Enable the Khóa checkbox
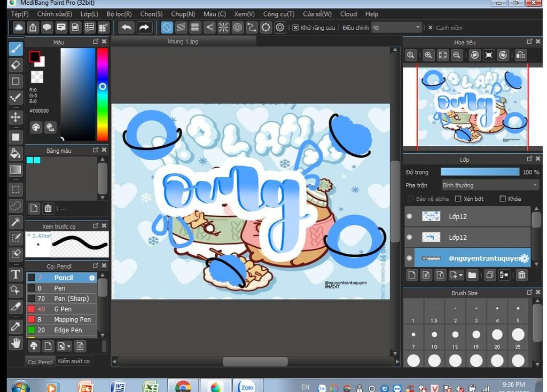 (503, 199)
